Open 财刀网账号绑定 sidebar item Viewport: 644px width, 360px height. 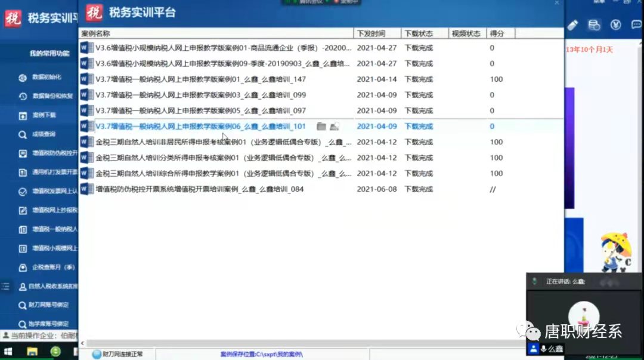point(44,305)
